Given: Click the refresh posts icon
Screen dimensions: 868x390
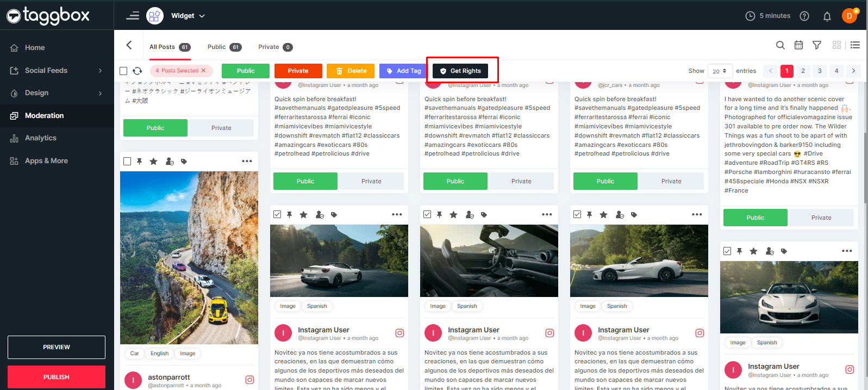Looking at the screenshot, I should point(138,71).
